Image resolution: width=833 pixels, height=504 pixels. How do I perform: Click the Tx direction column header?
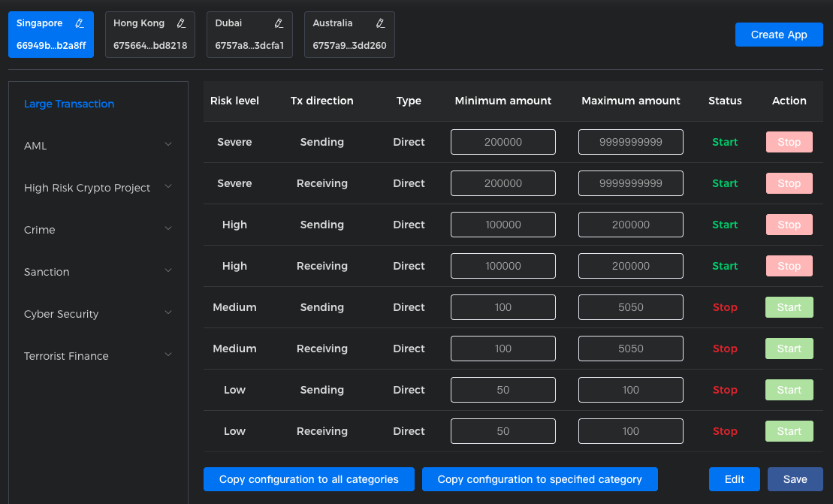pos(322,101)
